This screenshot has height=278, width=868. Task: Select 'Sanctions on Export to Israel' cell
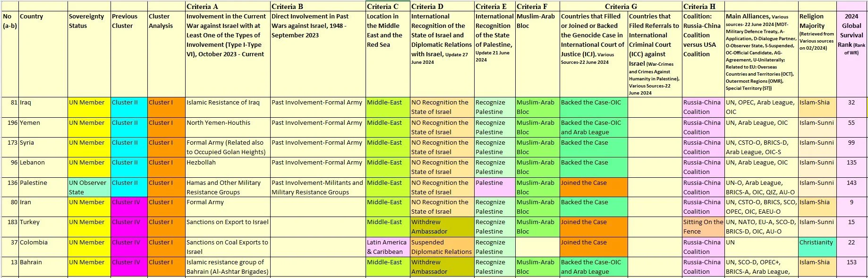(x=228, y=227)
